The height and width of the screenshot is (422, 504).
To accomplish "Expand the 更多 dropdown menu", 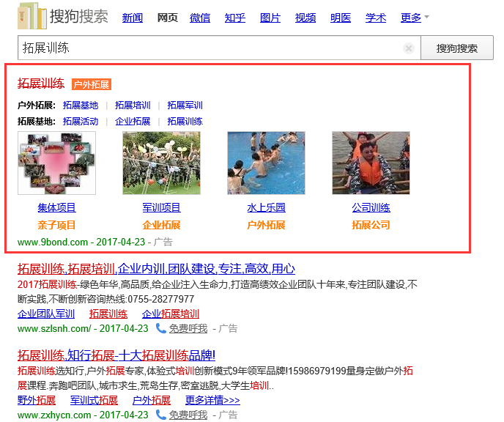I will pyautogui.click(x=415, y=18).
